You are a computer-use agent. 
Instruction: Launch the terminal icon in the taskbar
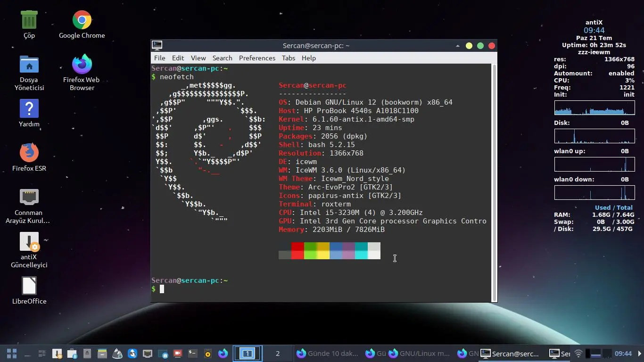(x=192, y=354)
